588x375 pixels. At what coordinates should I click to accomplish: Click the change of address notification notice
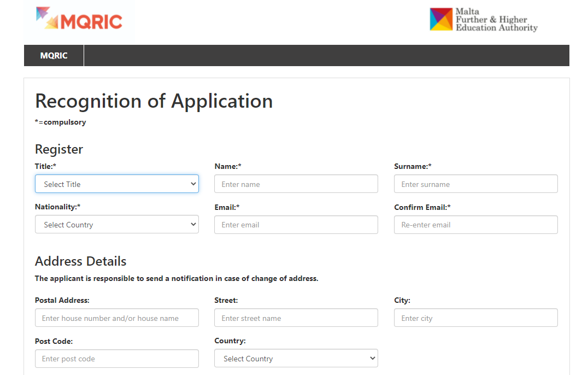(176, 278)
